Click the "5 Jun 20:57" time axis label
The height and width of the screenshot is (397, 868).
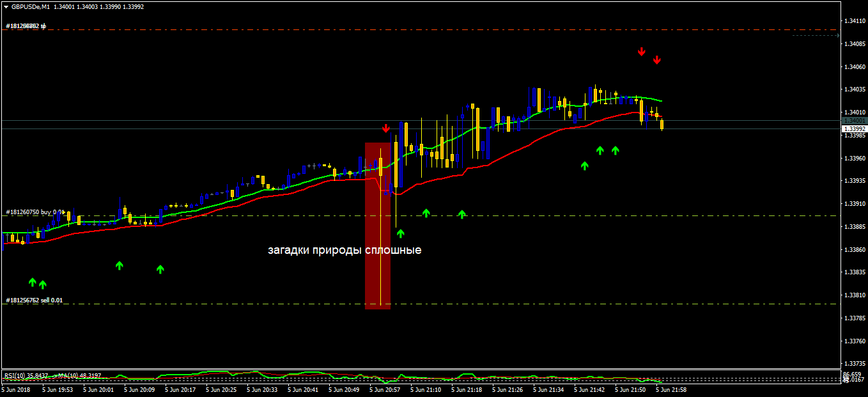coord(385,389)
